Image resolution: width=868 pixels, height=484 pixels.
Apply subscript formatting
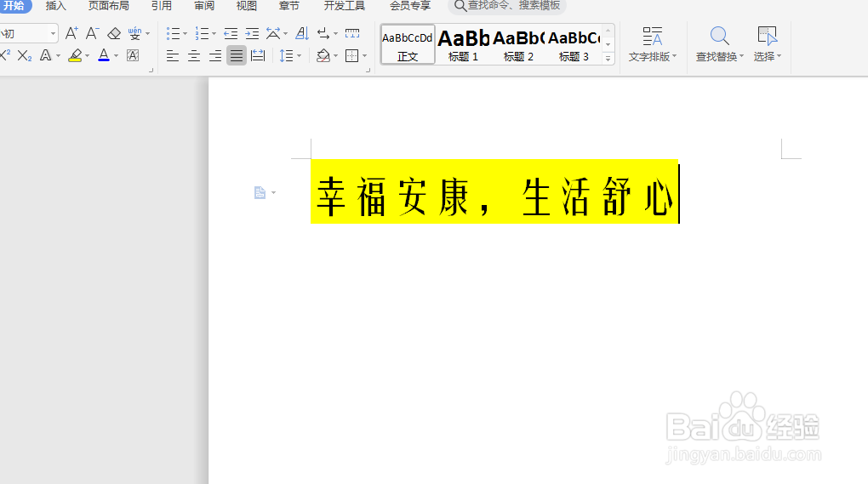25,55
